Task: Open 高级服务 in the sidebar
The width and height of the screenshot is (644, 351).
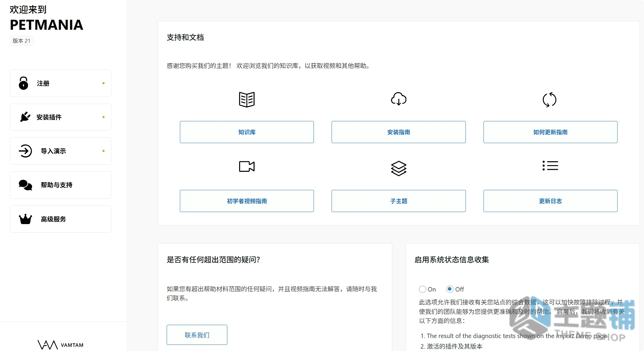Action: pyautogui.click(x=60, y=219)
